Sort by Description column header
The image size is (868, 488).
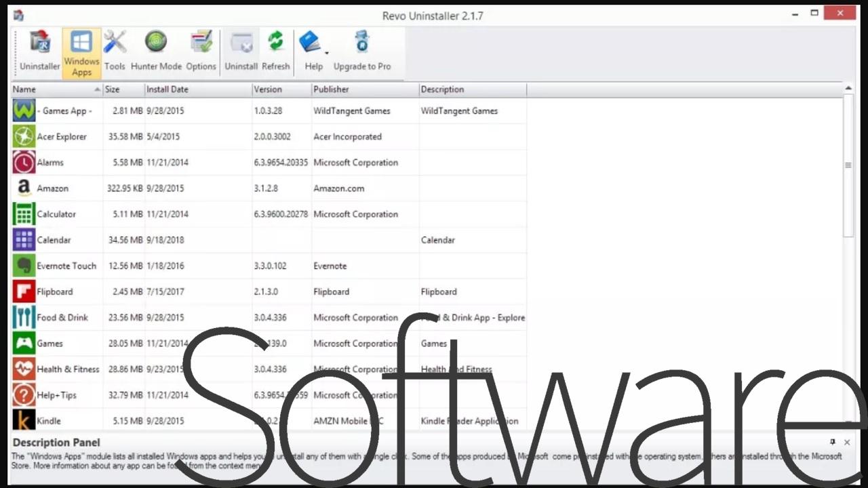pyautogui.click(x=473, y=89)
